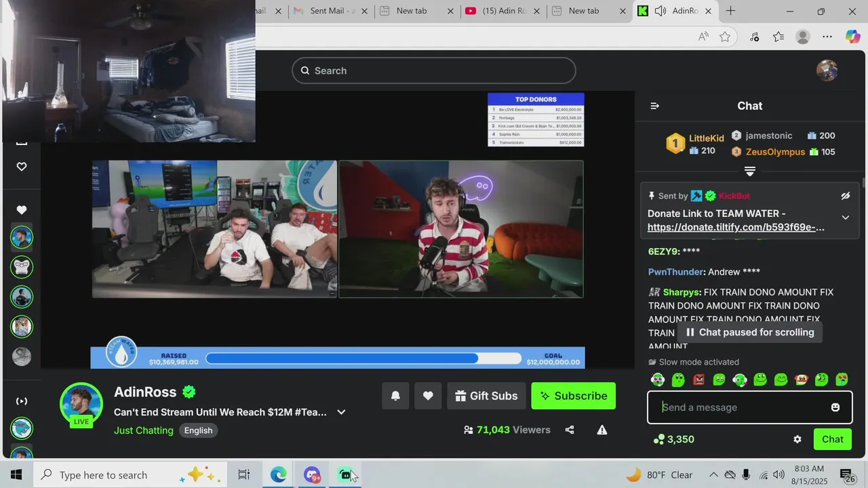This screenshot has height=488, width=868.
Task: Open media control music note icon in toolbar
Action: (755, 37)
